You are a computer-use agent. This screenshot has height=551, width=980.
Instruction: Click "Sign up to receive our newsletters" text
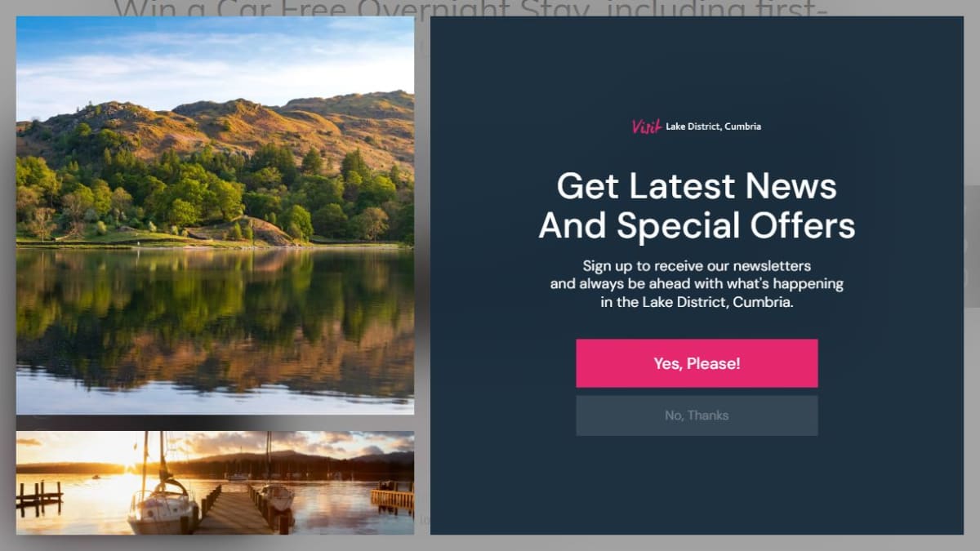(697, 266)
